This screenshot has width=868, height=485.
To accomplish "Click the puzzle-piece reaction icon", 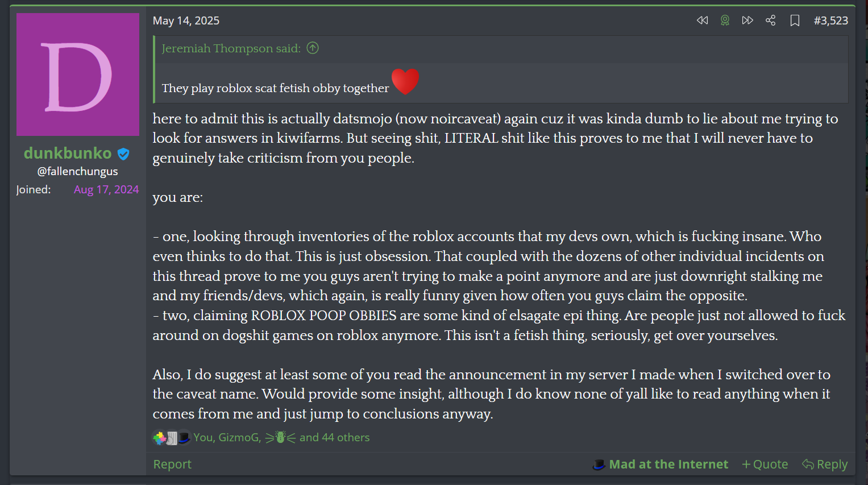I will click(160, 437).
